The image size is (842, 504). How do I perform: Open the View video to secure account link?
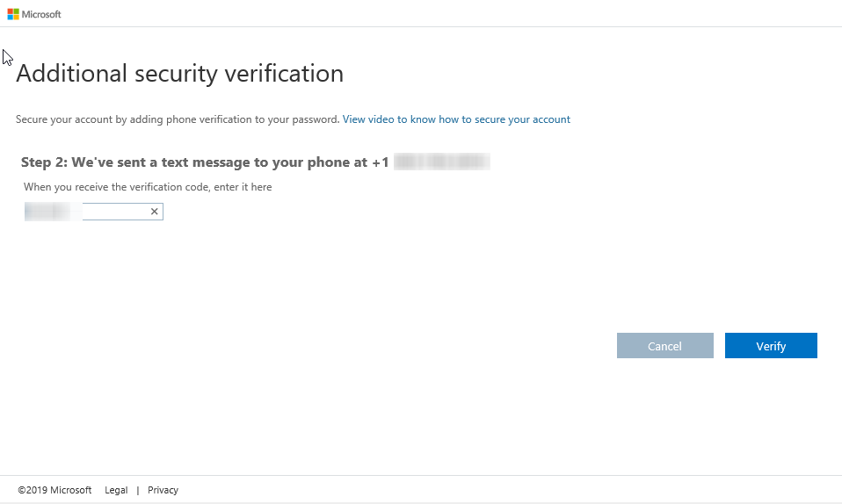tap(456, 119)
